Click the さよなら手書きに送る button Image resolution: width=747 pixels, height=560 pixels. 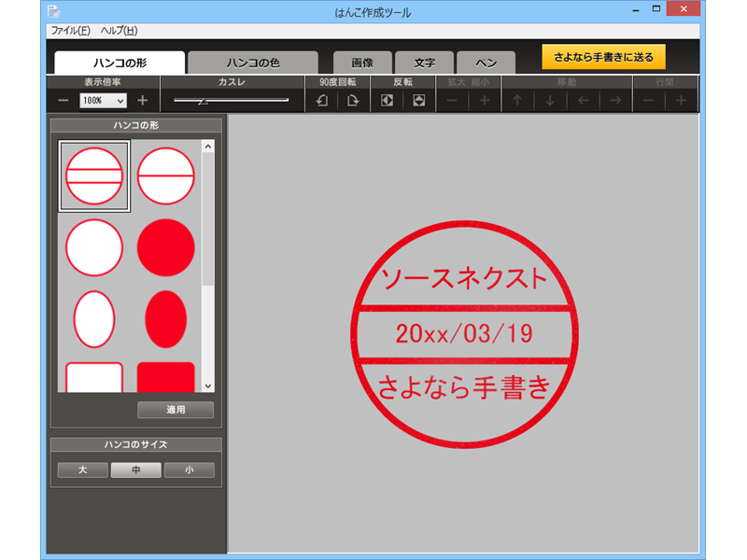[603, 57]
